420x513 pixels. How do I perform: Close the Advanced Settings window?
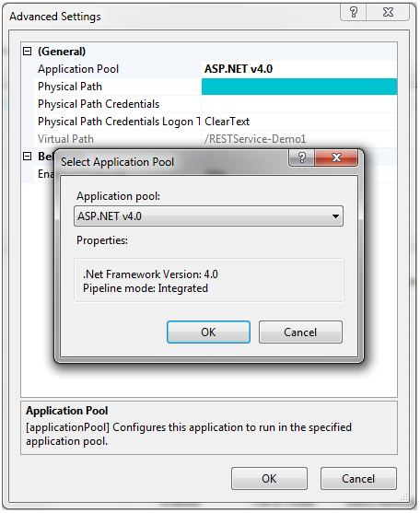(388, 12)
